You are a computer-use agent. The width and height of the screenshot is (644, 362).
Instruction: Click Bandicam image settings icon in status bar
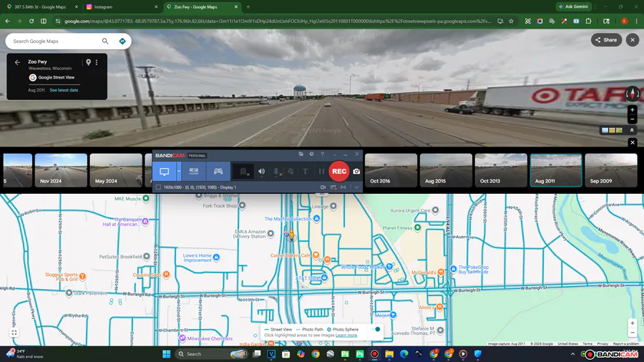pos(333,187)
